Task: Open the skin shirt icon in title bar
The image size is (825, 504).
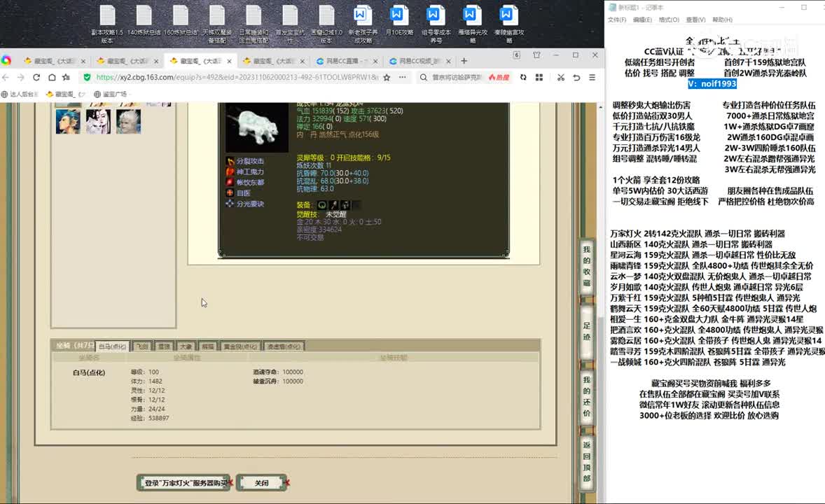Action: click(x=536, y=55)
